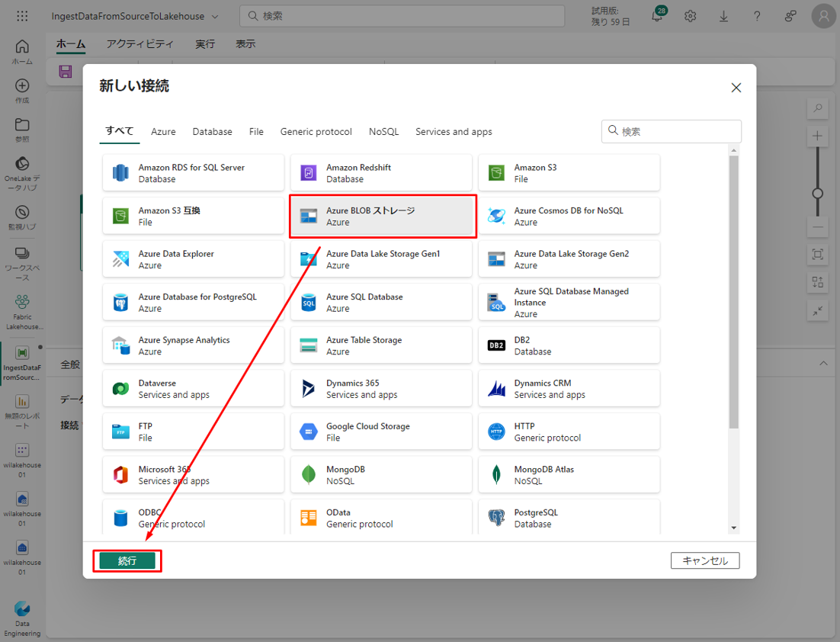Open the feedback people icon
The width and height of the screenshot is (840, 642).
(790, 16)
